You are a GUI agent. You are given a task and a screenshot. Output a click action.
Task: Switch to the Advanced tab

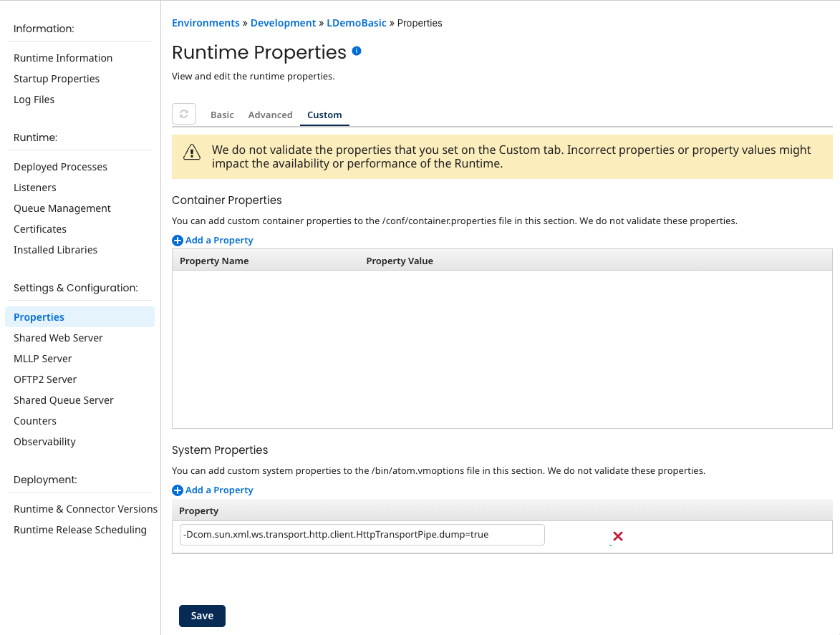(270, 115)
